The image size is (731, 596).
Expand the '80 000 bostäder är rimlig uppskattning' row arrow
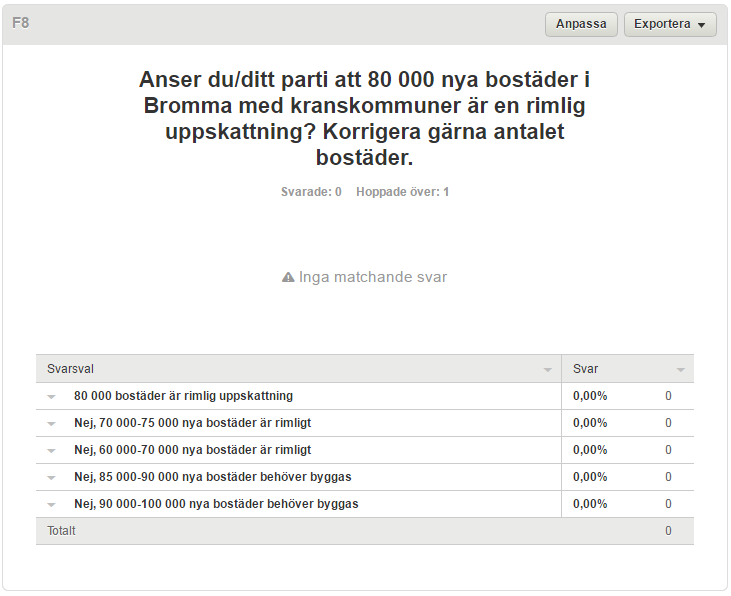(51, 397)
